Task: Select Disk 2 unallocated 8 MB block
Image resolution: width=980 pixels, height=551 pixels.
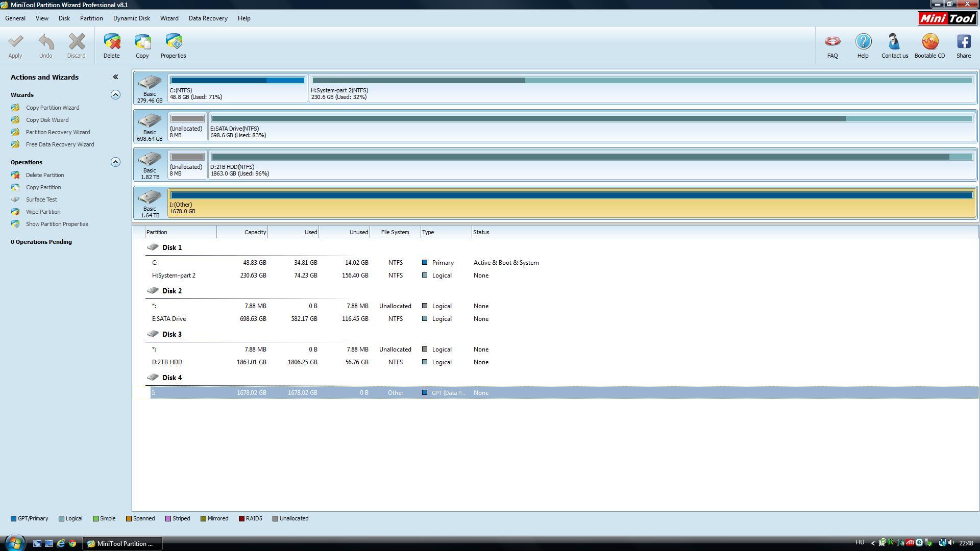Action: point(187,127)
